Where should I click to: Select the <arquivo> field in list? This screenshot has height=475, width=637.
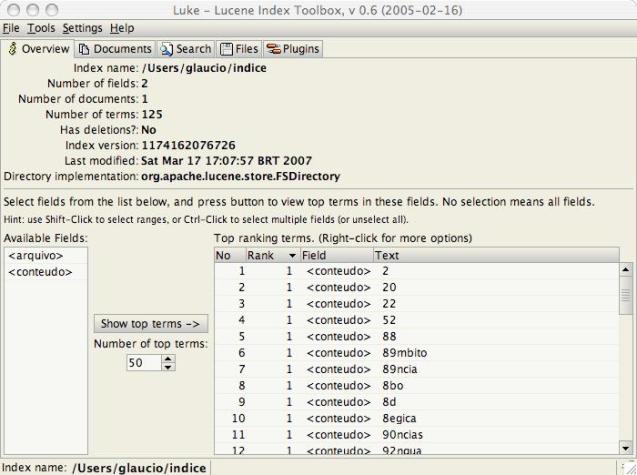(34, 256)
